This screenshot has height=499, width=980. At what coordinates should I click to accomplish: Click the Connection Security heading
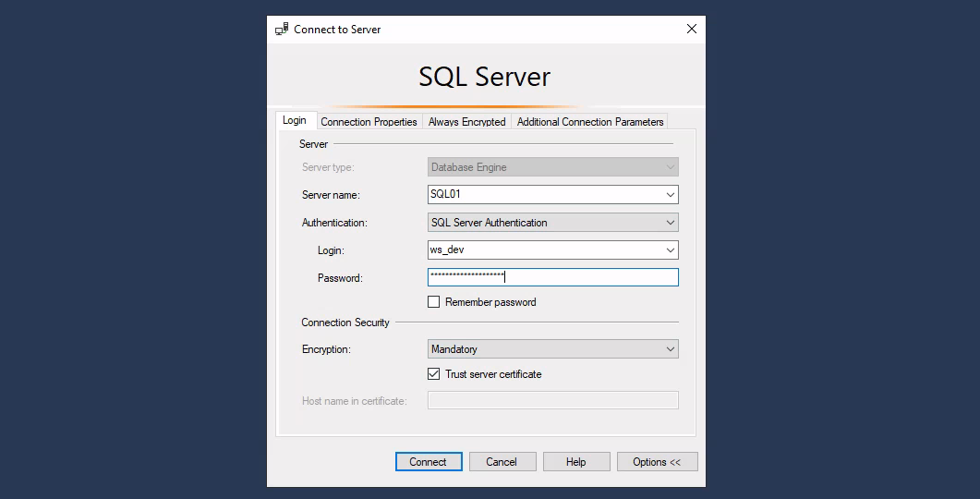345,323
